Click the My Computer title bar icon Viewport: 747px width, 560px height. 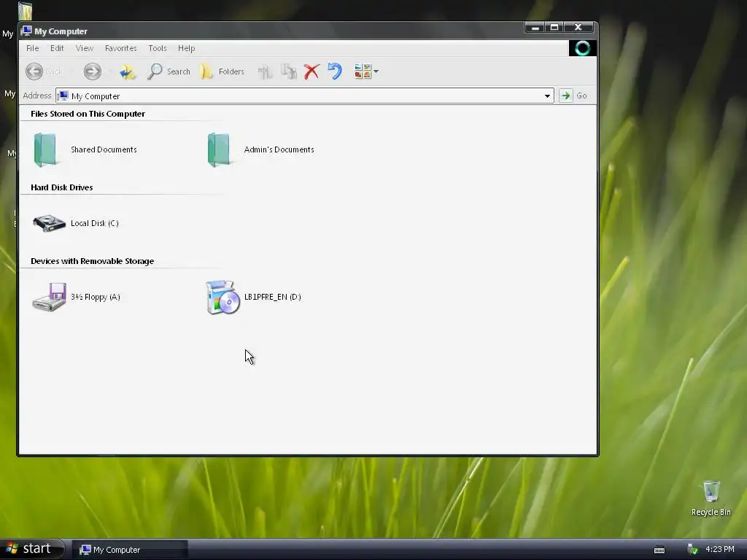coord(26,31)
